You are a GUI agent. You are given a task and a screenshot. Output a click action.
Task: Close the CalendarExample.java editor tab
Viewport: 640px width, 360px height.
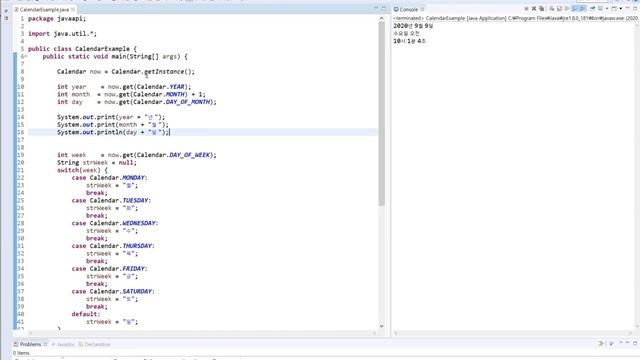[x=73, y=9]
